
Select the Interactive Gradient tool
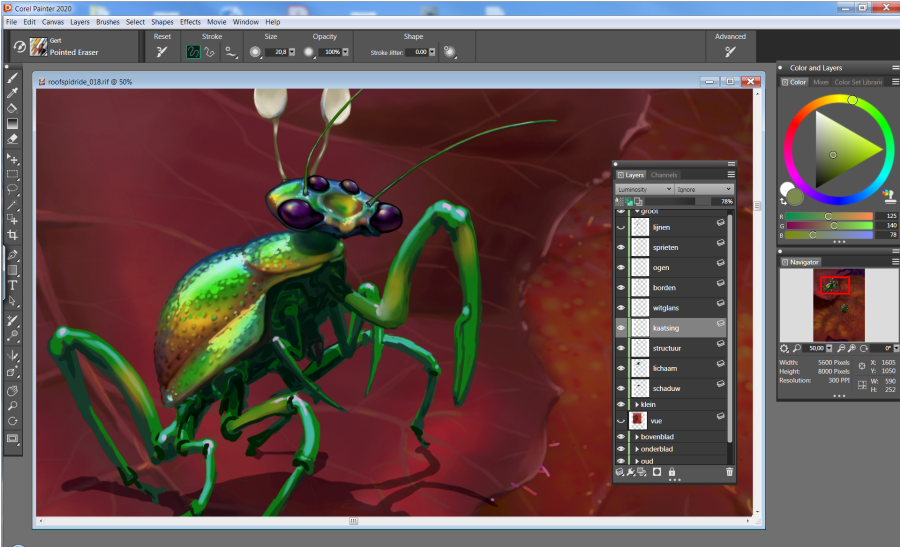click(x=12, y=123)
